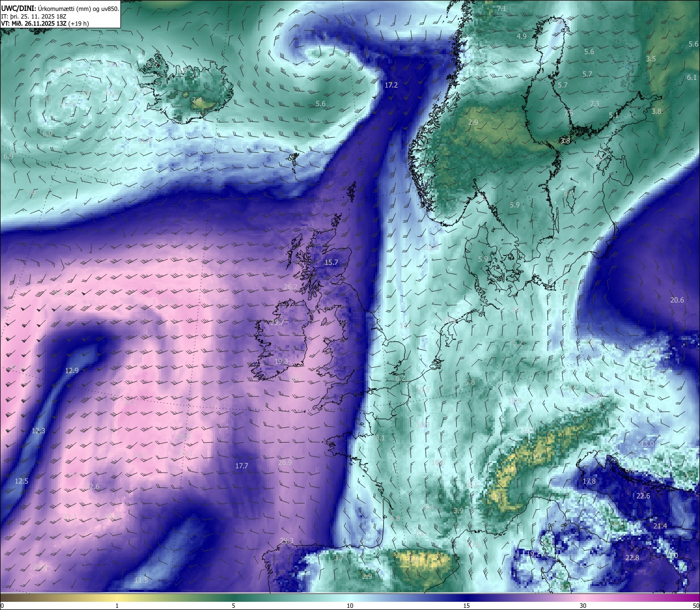Image resolution: width=700 pixels, height=610 pixels.
Task: Click the 22.6 value over the Balkans
Action: click(643, 496)
